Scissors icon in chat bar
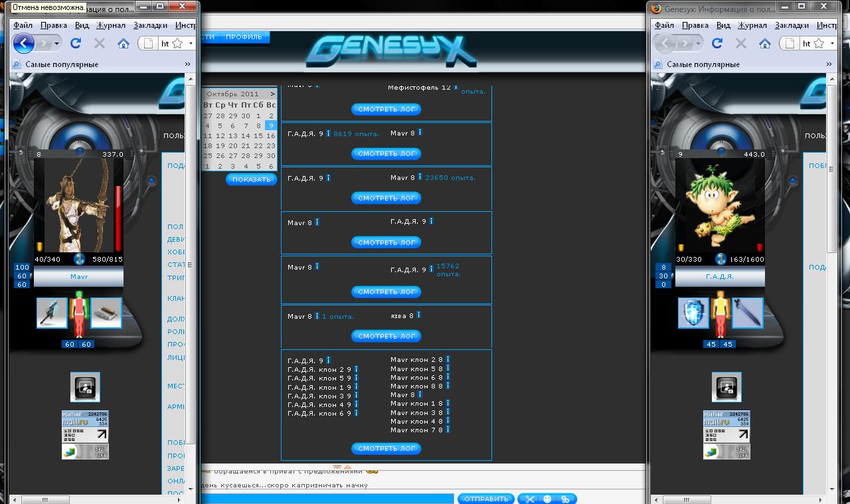This screenshot has height=504, width=850. click(x=530, y=499)
